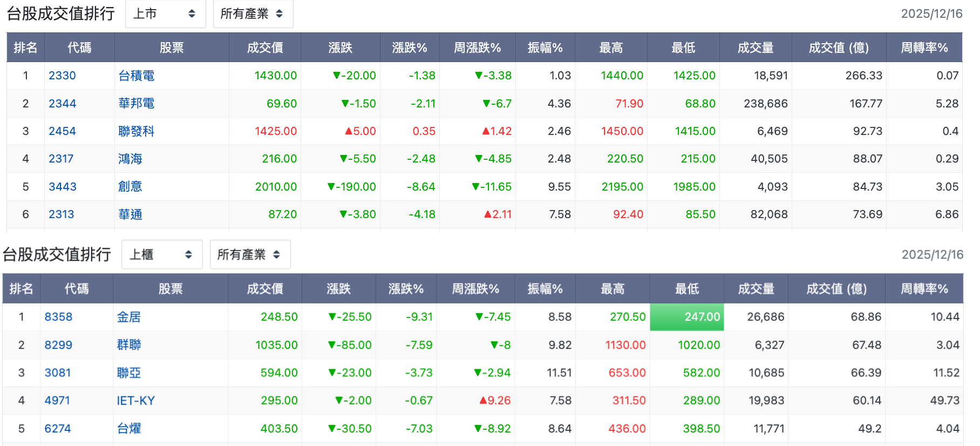Open stock code 8358 link
Screen dimensions: 980x446
(58, 317)
